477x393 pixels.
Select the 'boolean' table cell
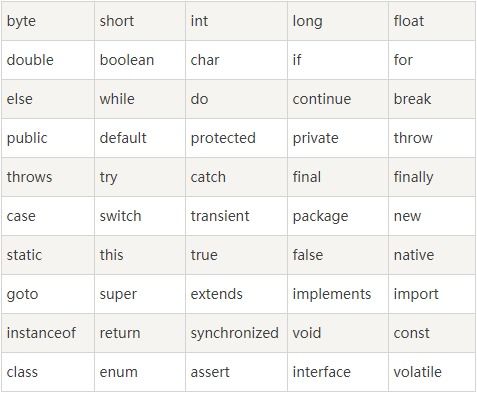(x=140, y=60)
